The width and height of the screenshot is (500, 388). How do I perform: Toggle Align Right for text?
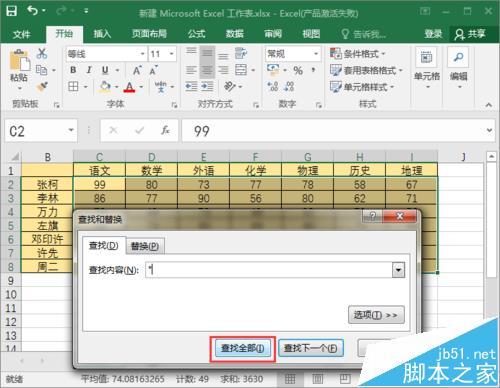223,70
